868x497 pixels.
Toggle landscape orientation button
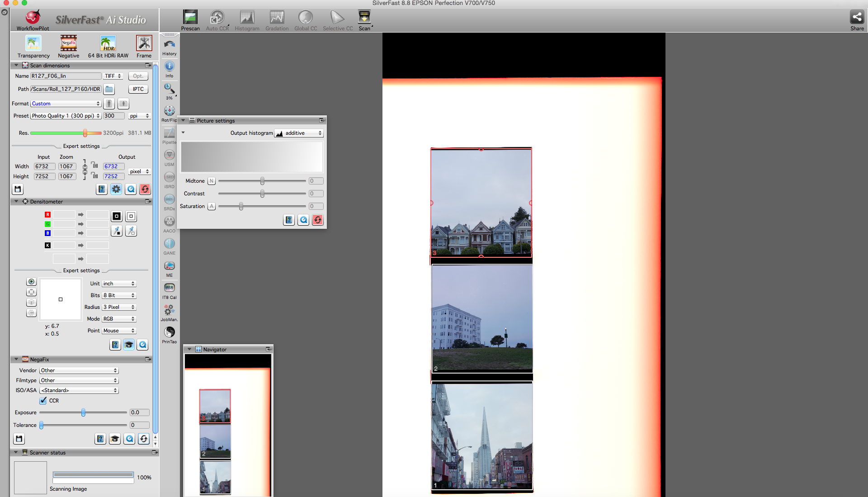point(123,104)
